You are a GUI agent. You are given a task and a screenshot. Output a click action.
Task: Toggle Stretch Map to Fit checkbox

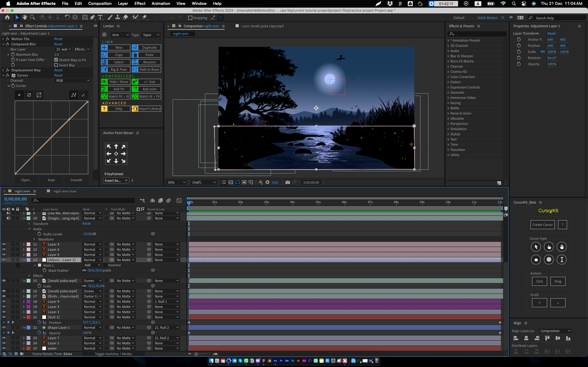click(56, 60)
